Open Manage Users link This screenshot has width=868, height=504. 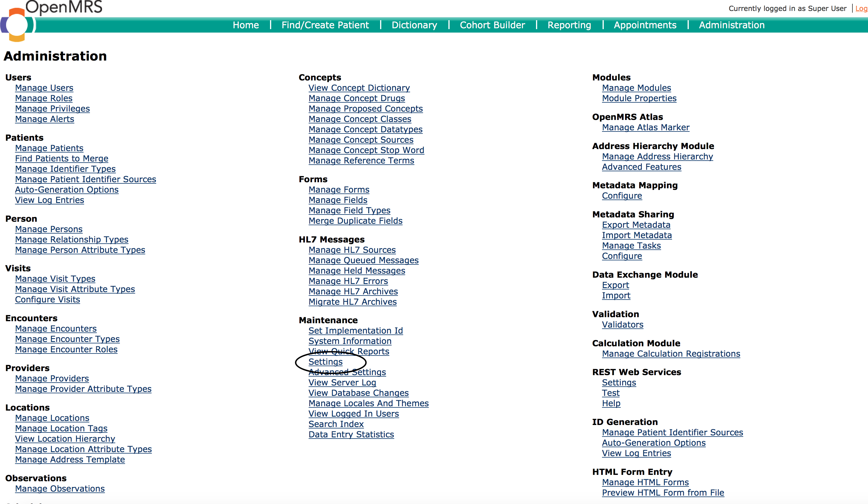pyautogui.click(x=44, y=88)
